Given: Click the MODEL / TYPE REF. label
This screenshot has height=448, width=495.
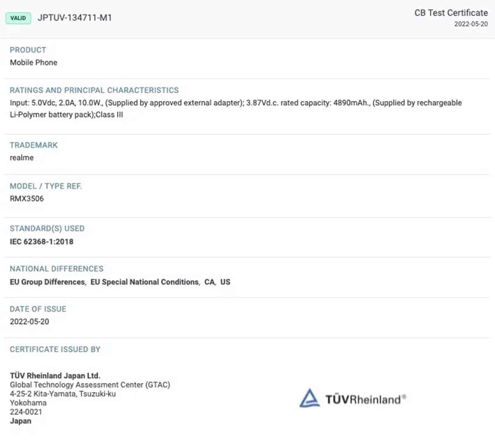Looking at the screenshot, I should point(46,186).
